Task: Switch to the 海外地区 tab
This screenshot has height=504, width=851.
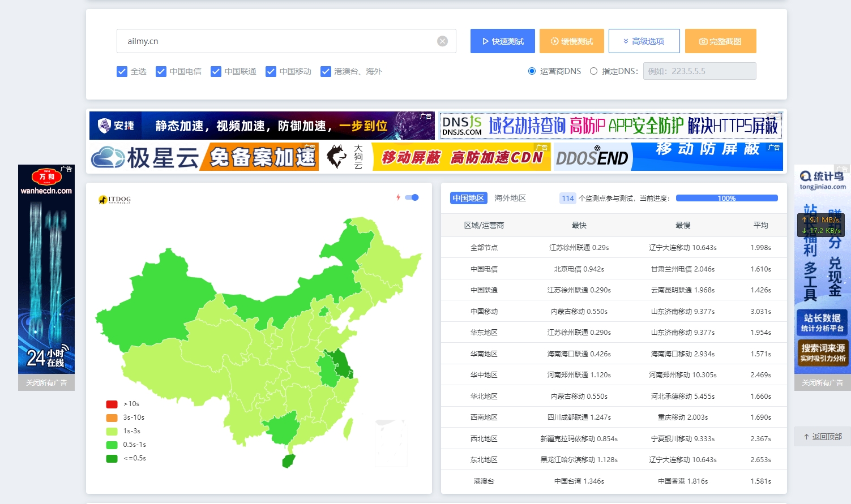Action: pos(510,198)
